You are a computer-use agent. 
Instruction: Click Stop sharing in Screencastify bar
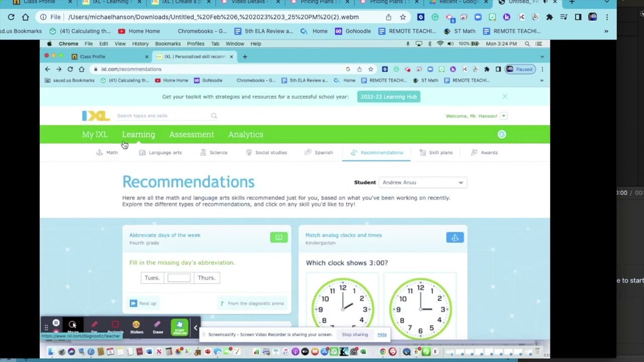355,334
